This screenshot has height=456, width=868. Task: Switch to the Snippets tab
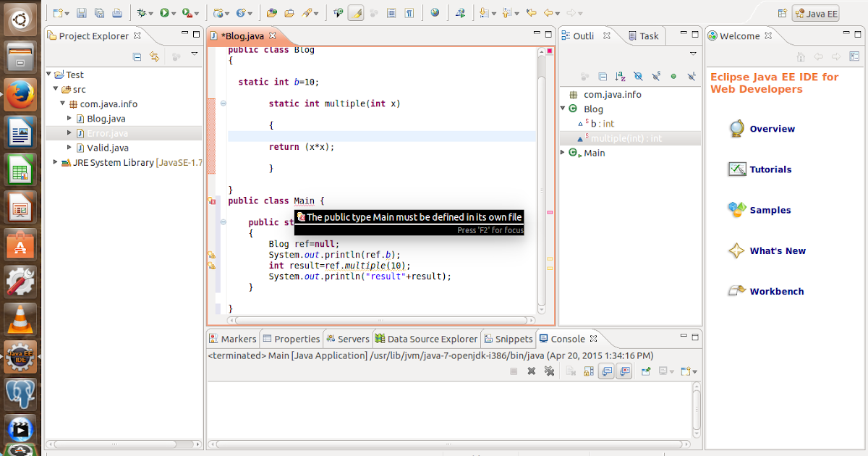(x=509, y=339)
